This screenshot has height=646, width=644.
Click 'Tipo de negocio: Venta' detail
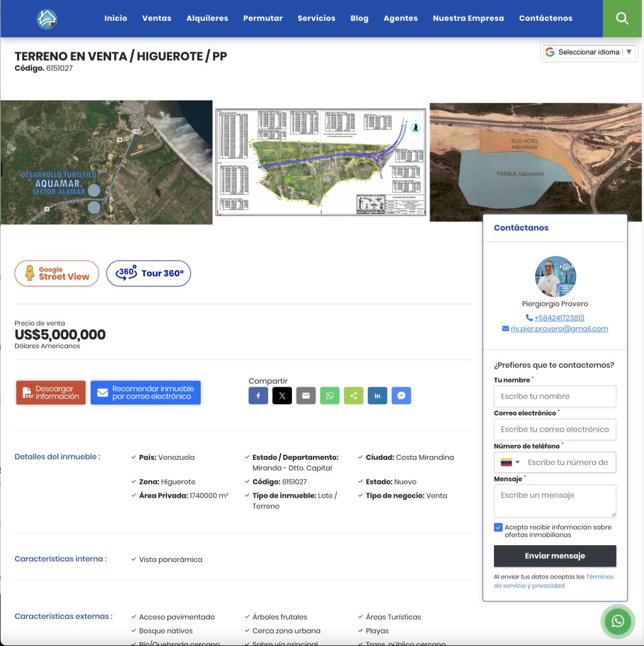click(406, 496)
